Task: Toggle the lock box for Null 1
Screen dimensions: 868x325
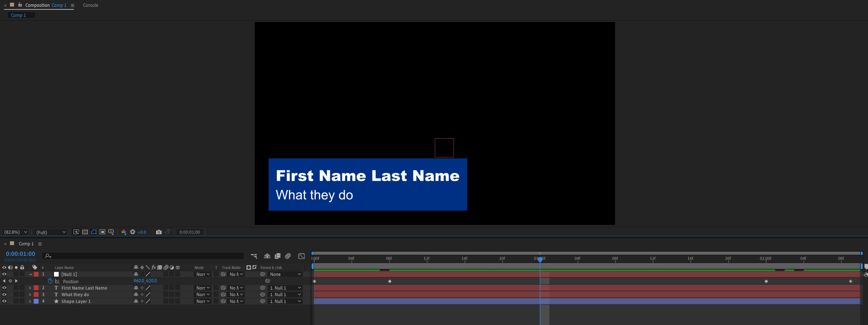Action: [x=22, y=274]
